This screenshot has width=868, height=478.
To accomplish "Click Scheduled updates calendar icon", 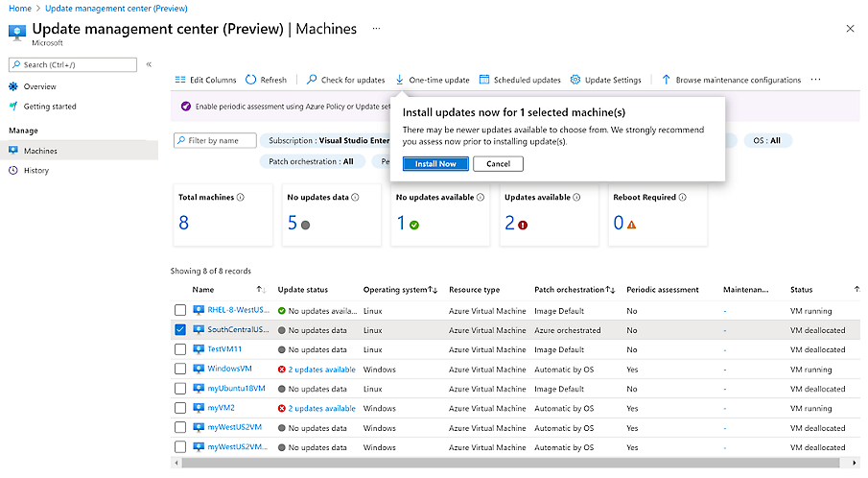I will 484,80.
